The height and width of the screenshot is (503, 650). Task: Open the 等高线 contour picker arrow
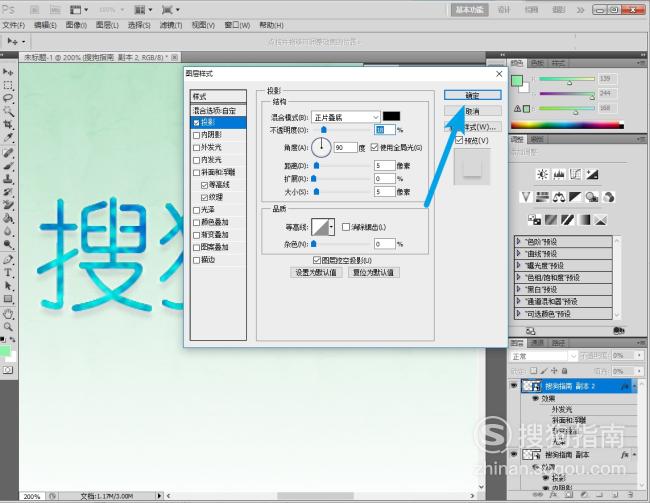click(x=331, y=227)
